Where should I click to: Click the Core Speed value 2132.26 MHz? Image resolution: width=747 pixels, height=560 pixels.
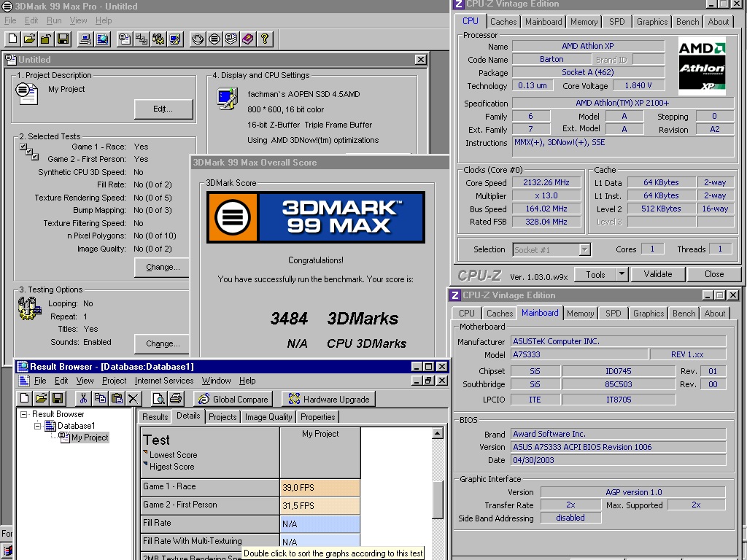tap(546, 182)
